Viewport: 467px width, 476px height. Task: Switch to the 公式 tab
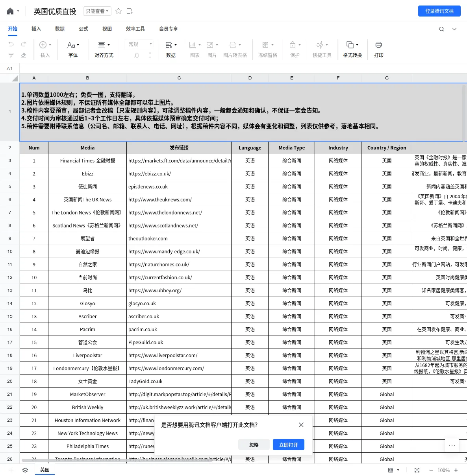83,29
